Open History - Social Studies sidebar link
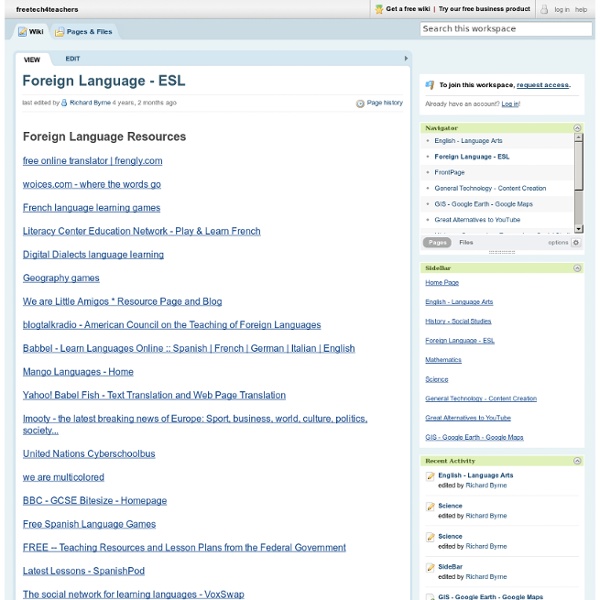The height and width of the screenshot is (600, 600). [458, 321]
